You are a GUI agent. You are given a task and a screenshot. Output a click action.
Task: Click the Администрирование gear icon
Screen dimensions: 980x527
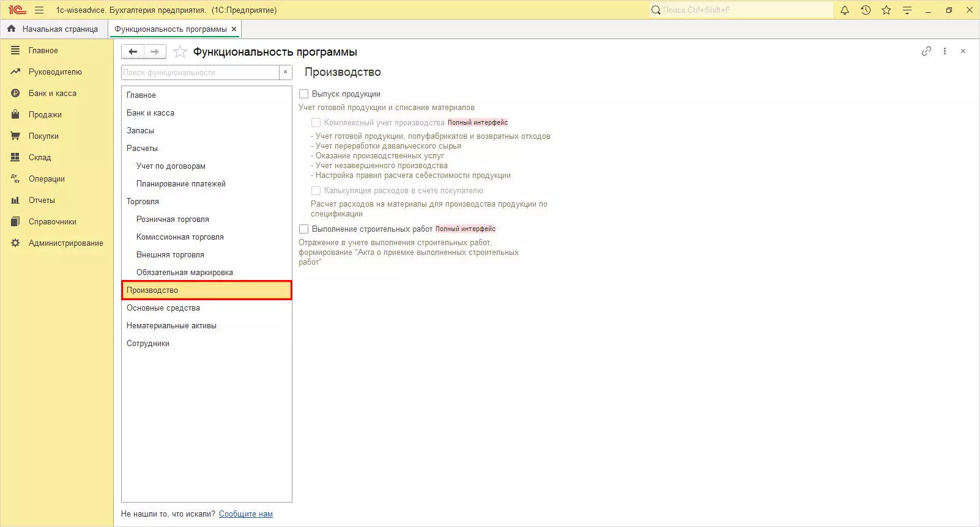point(15,243)
